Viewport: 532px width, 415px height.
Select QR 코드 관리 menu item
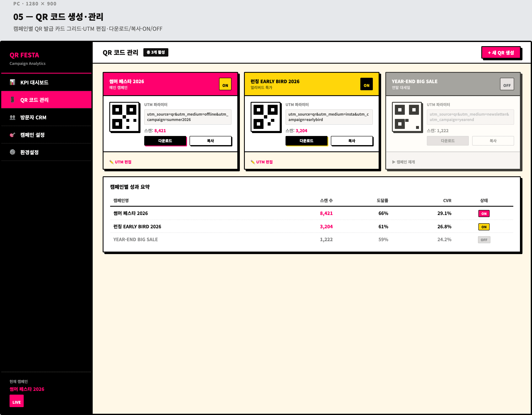click(46, 100)
